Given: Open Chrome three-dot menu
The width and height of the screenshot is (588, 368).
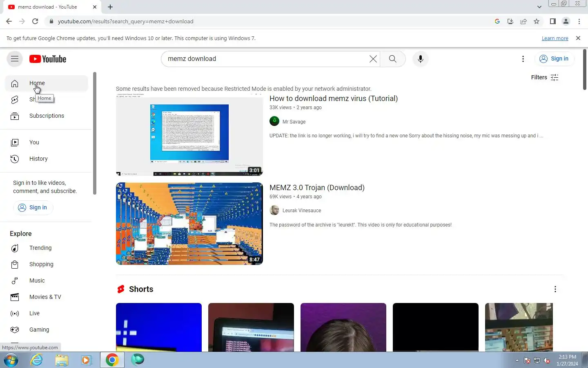Looking at the screenshot, I should tap(579, 21).
